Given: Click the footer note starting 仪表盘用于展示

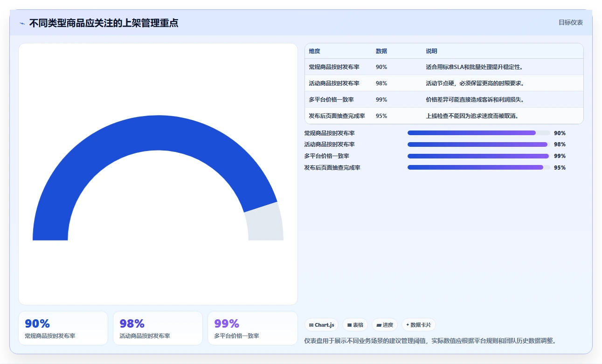Looking at the screenshot, I should [x=430, y=341].
